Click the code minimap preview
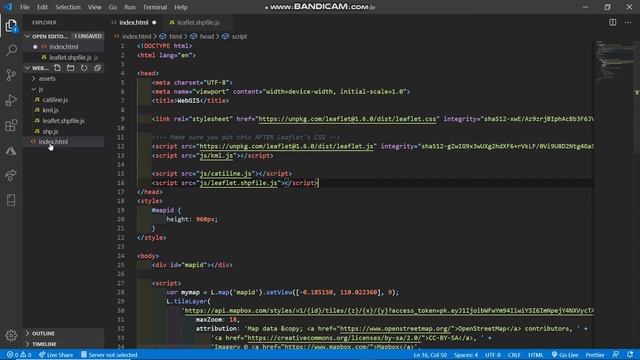The width and height of the screenshot is (640, 360). coord(614,60)
